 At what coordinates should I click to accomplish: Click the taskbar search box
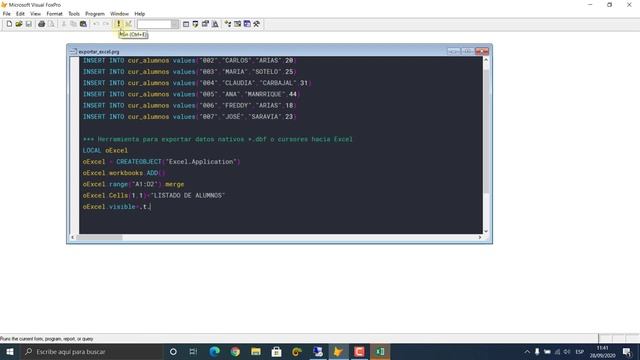pos(91,351)
